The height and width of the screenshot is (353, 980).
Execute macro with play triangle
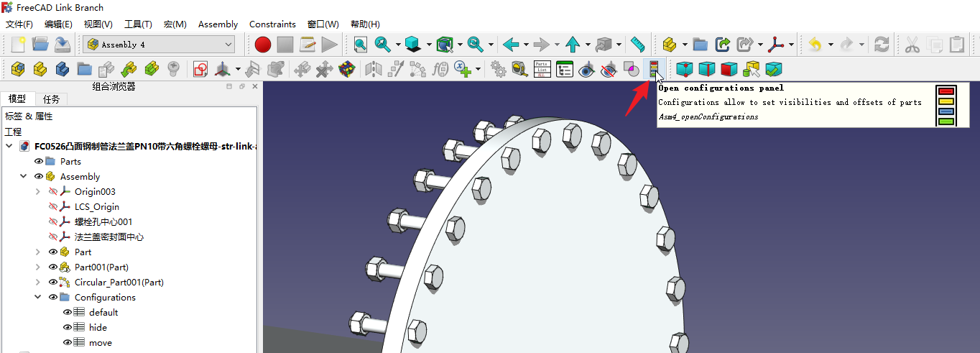[330, 45]
